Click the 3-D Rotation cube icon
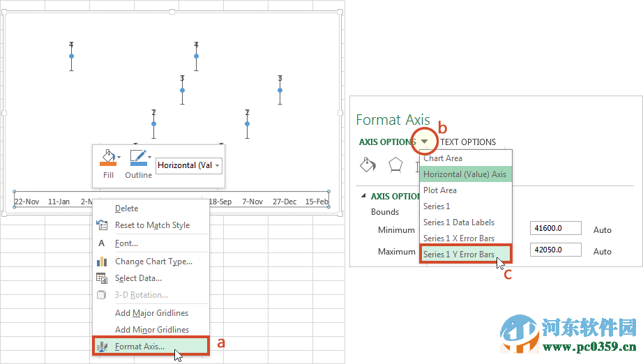Image resolution: width=643 pixels, height=364 pixels. click(102, 295)
